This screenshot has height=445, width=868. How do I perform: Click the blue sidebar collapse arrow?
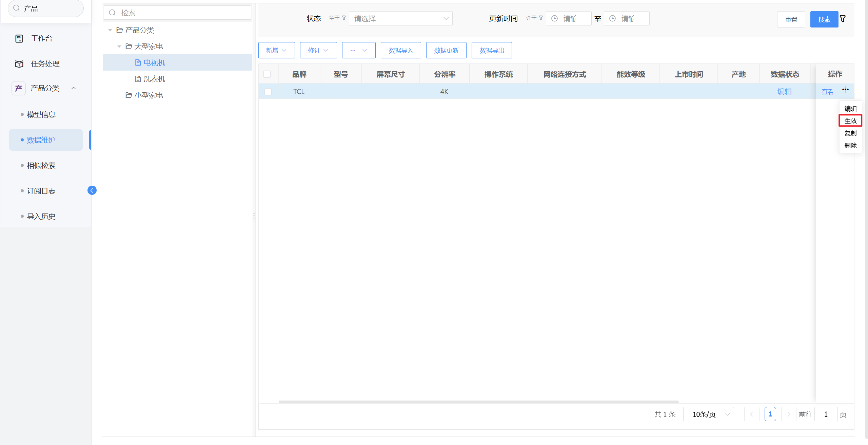coord(92,190)
